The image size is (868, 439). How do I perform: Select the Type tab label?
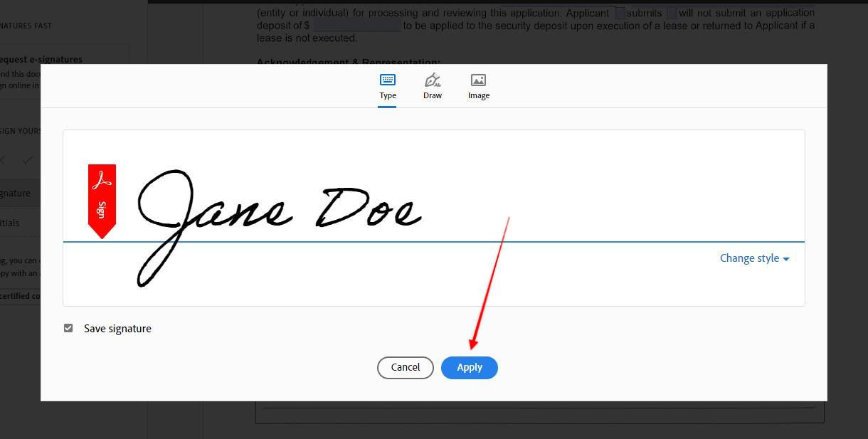tap(388, 95)
